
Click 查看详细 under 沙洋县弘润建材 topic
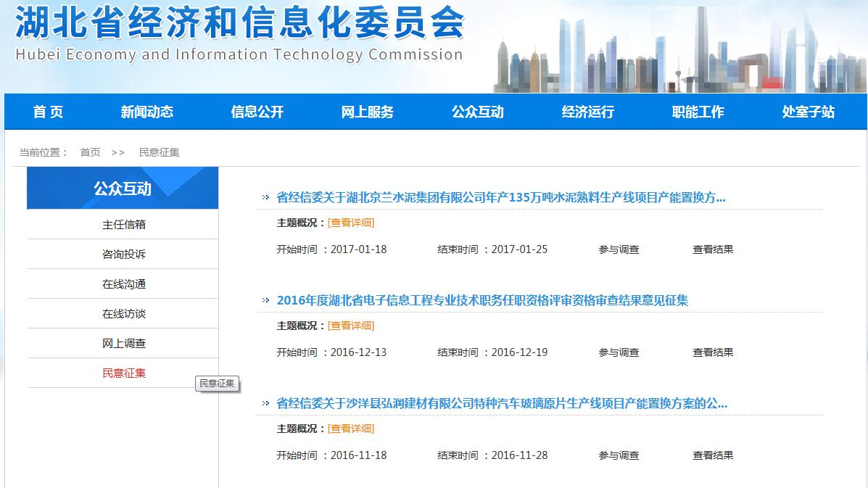pos(351,429)
